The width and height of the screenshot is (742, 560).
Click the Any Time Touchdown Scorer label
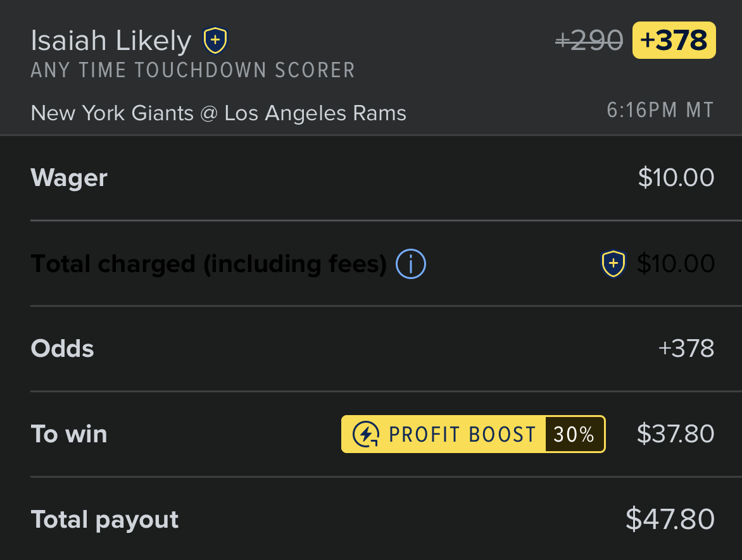pos(193,70)
